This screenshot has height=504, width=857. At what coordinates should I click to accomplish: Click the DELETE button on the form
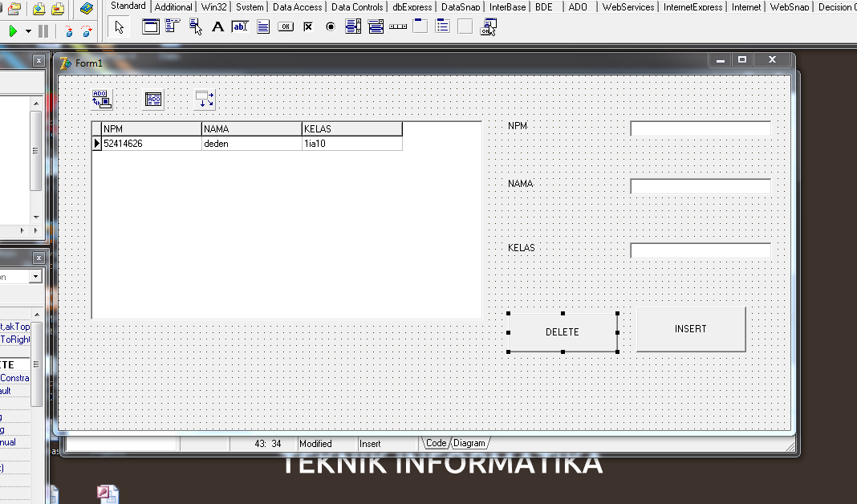(562, 331)
